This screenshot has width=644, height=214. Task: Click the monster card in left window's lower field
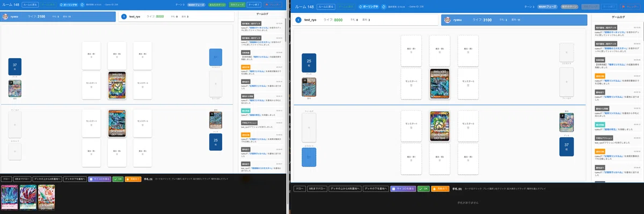coord(116,124)
